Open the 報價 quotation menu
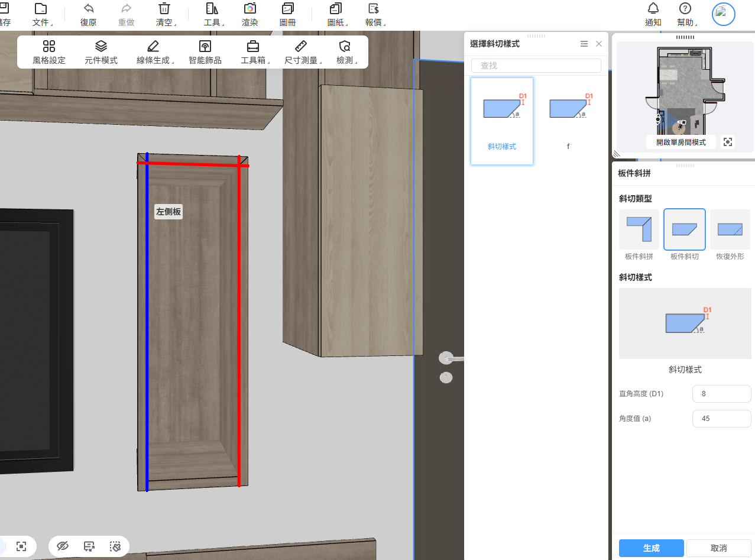755x560 pixels. click(x=375, y=14)
